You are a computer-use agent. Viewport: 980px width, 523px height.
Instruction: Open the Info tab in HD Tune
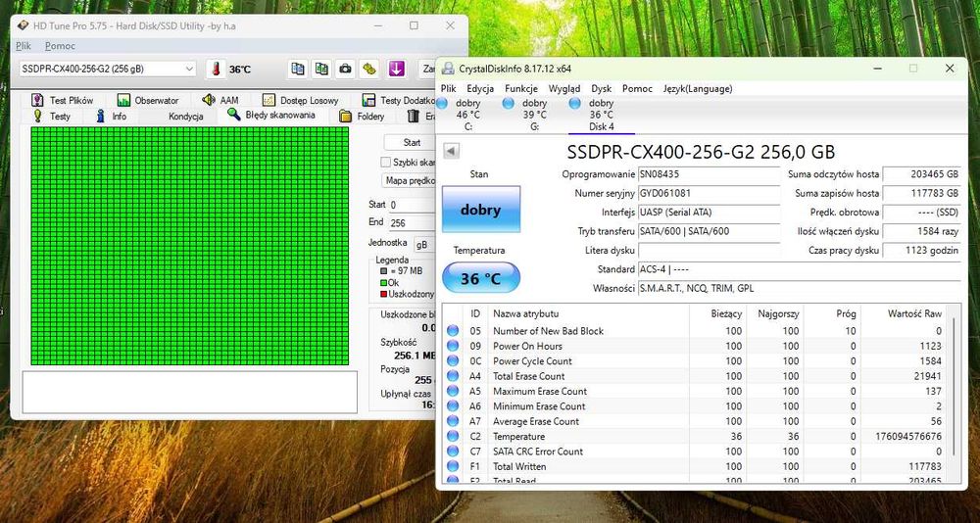click(x=112, y=117)
